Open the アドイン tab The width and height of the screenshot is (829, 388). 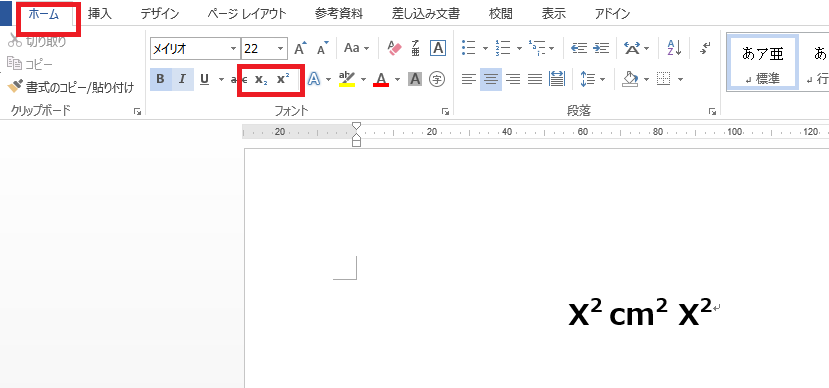click(612, 14)
